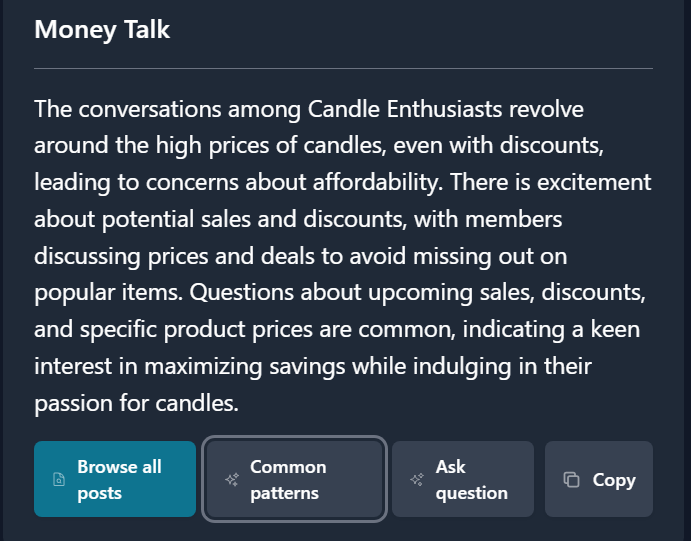691x541 pixels.
Task: Open Browse all posts
Action: click(x=115, y=479)
